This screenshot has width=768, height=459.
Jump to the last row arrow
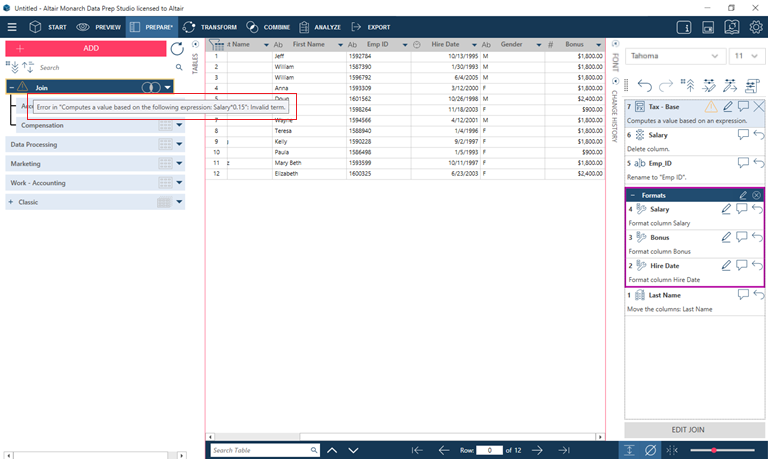[x=566, y=450]
